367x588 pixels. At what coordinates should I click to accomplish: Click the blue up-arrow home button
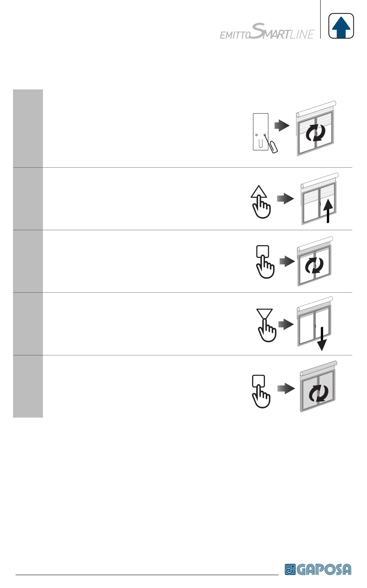point(341,26)
